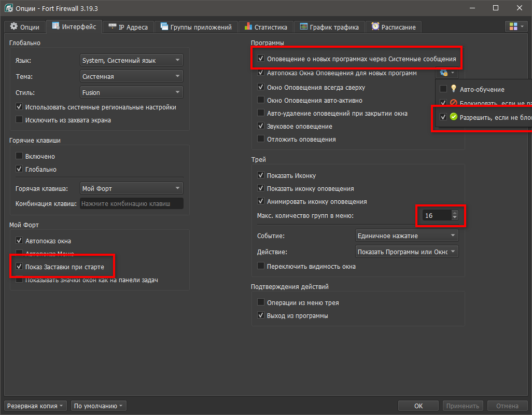
Task: Click the Fort Firewall title bar app icon
Action: tap(9, 8)
